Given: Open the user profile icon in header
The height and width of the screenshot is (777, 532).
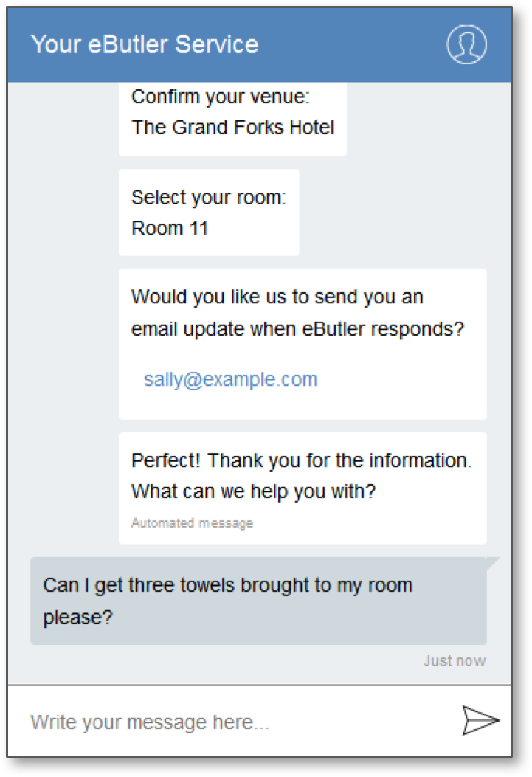Looking at the screenshot, I should [x=466, y=44].
